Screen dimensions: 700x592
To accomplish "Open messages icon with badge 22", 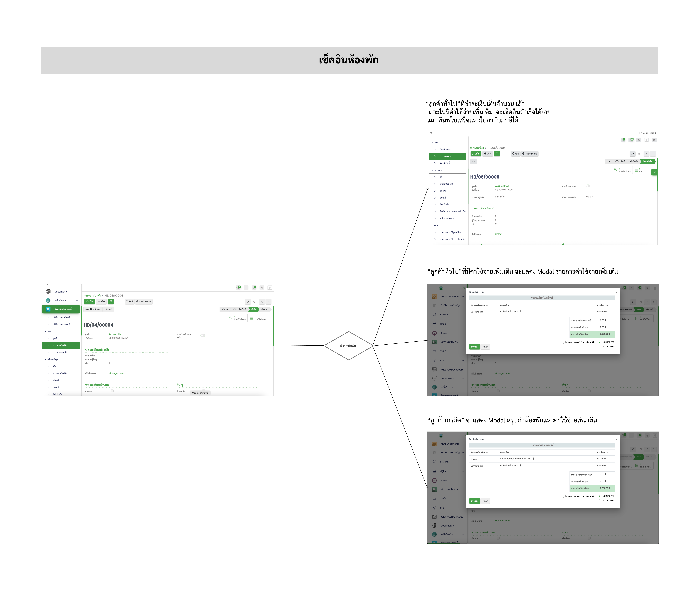I will coord(631,140).
